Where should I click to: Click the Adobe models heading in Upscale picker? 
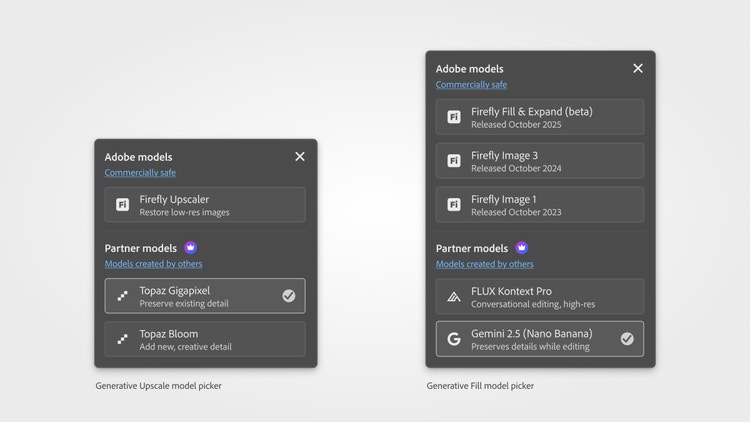[138, 157]
